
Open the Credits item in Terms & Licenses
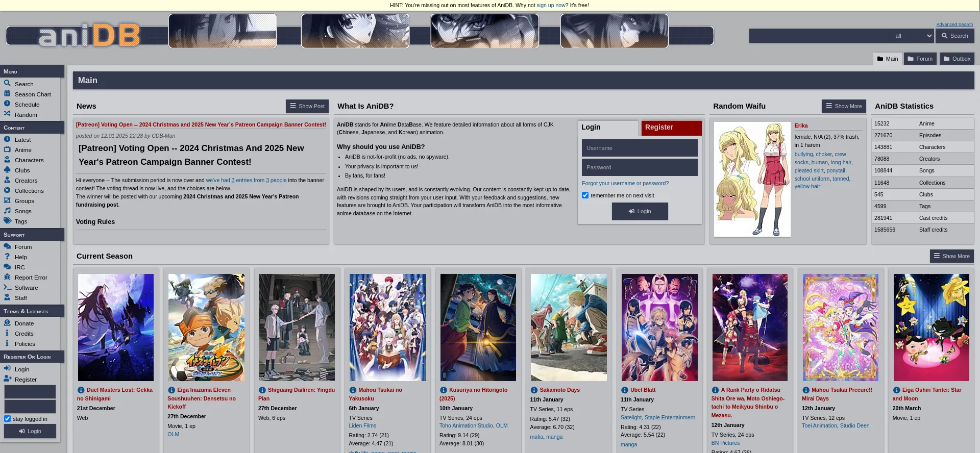[x=24, y=334]
